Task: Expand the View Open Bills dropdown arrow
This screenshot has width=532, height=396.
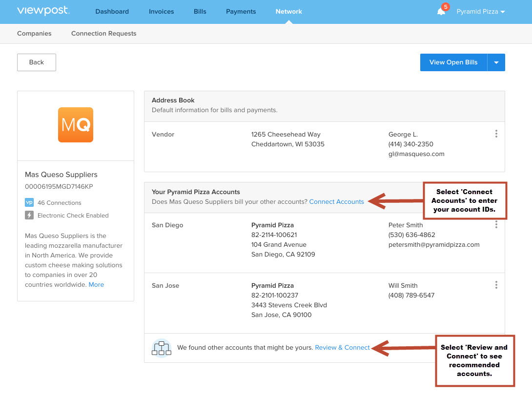Action: 496,62
